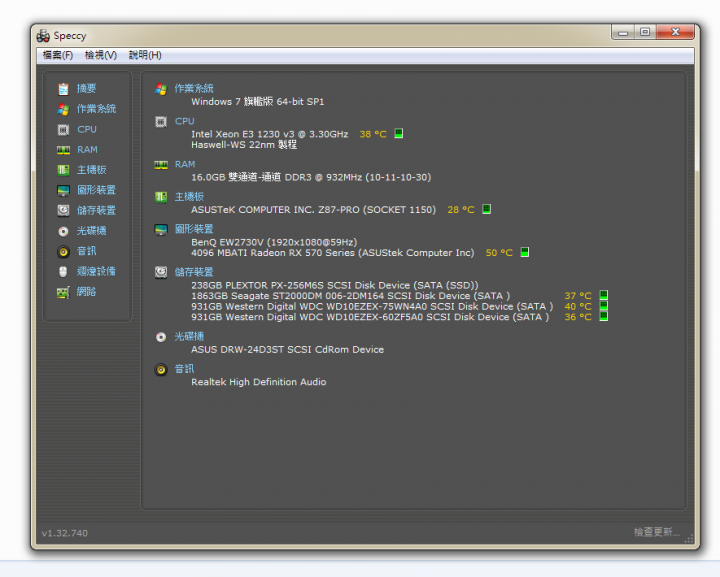Click the 週邊設備 mouse icon in sidebar
720x577 pixels.
pyautogui.click(x=63, y=271)
